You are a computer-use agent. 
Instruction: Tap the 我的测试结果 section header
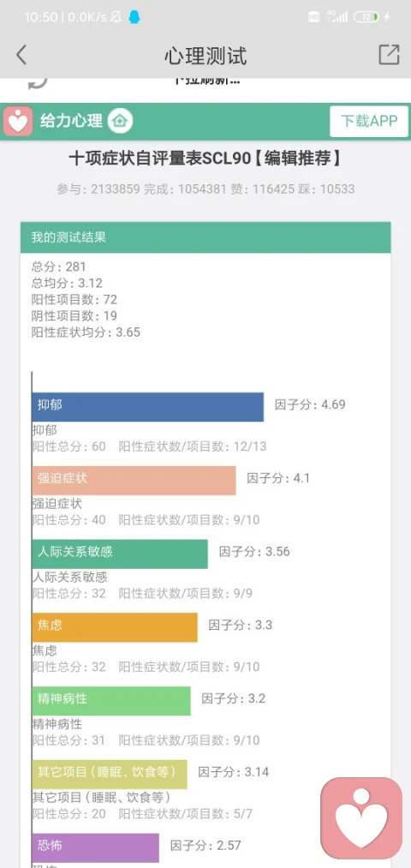pos(205,237)
